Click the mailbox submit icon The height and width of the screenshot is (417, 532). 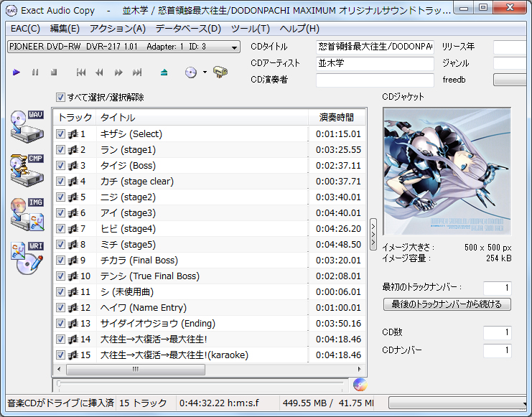(220, 72)
